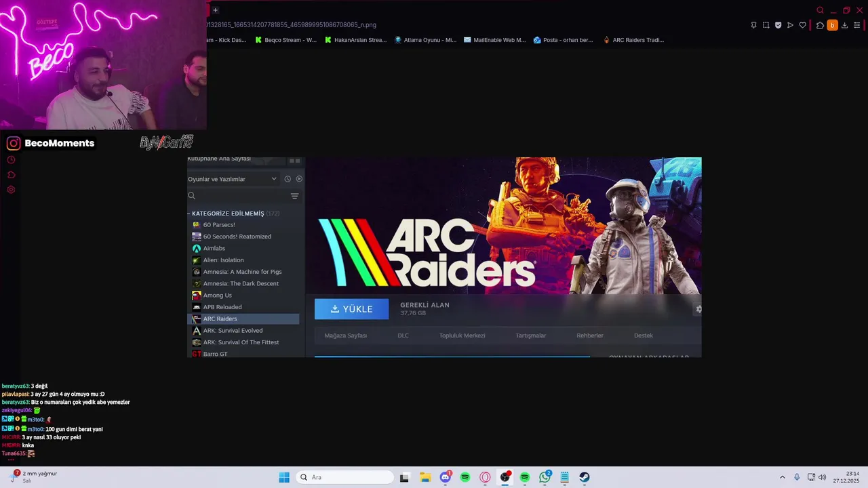Open the ARC Raiders Trading bookmark

[633, 40]
